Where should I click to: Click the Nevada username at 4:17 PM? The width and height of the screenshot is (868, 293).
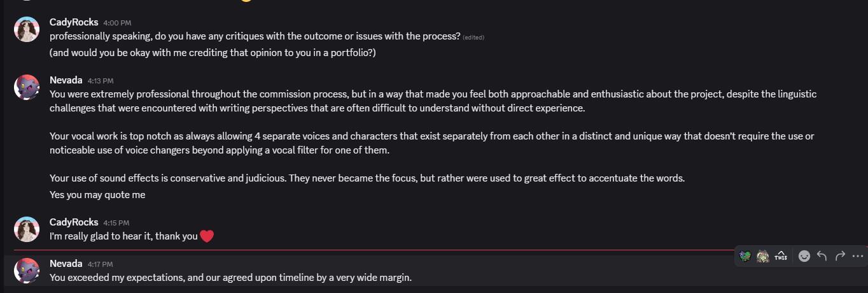pos(66,264)
